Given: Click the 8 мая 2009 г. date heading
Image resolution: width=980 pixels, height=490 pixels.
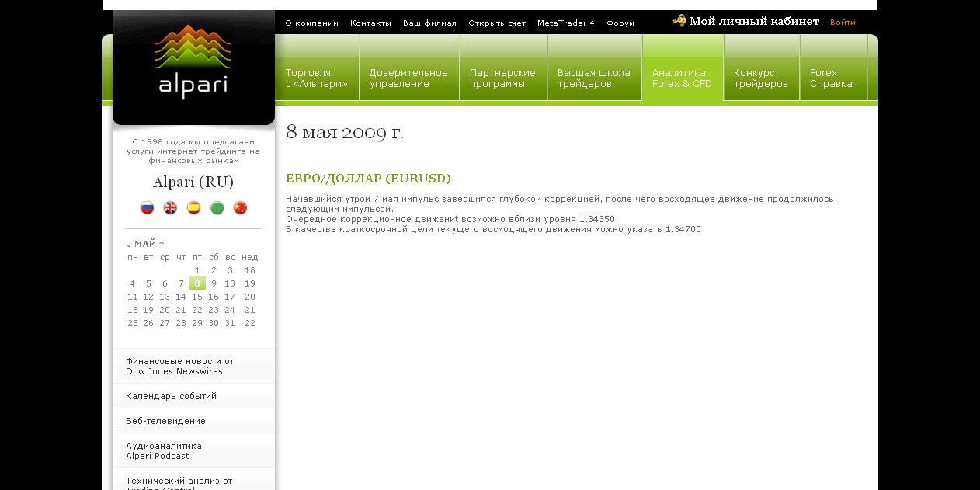Looking at the screenshot, I should pyautogui.click(x=345, y=132).
